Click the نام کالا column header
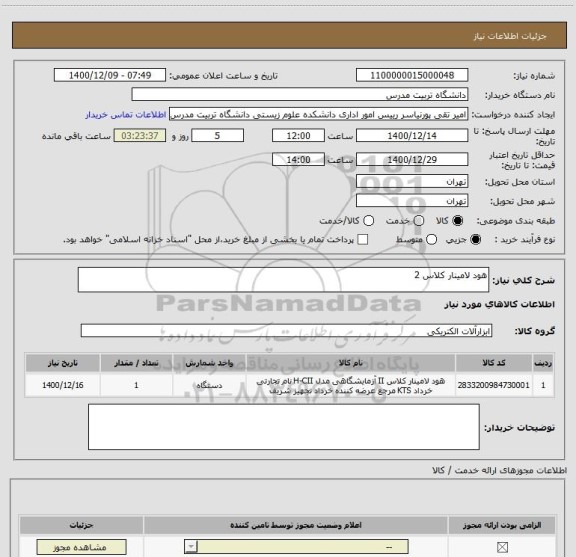This screenshot has height=557, width=576. click(350, 363)
